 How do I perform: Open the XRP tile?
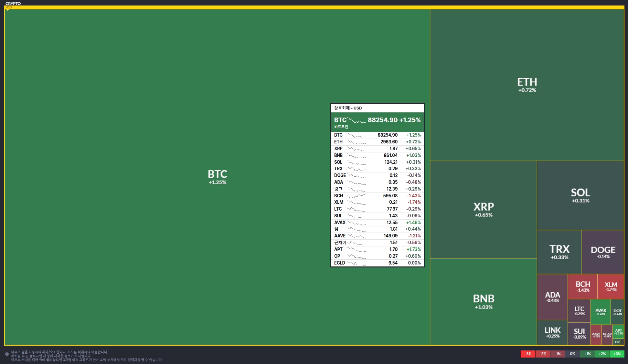point(483,209)
